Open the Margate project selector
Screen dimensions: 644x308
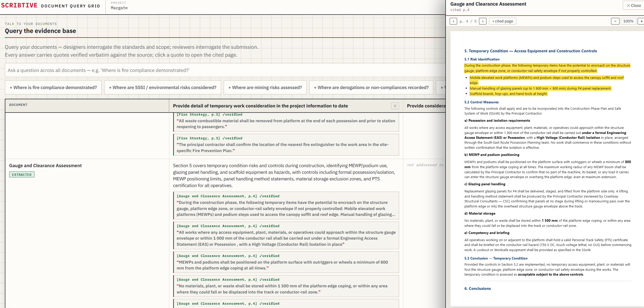[119, 6]
